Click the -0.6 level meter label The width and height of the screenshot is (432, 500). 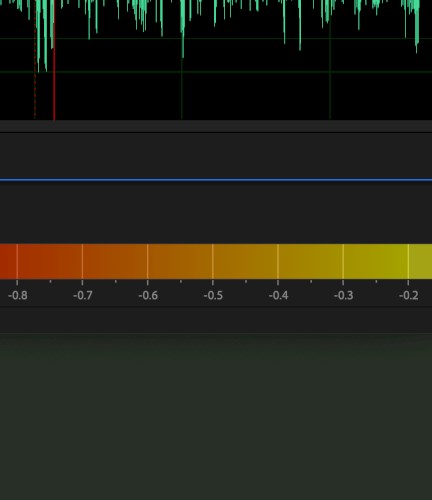148,295
